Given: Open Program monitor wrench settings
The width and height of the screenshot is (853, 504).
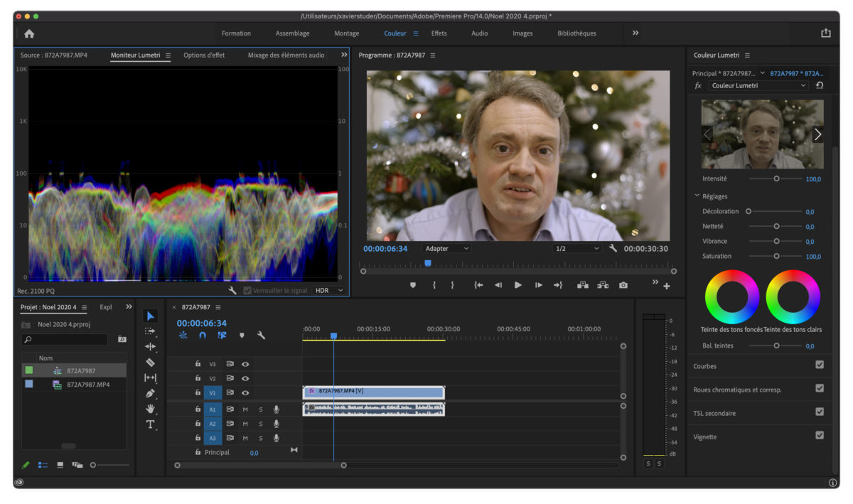Looking at the screenshot, I should (613, 248).
